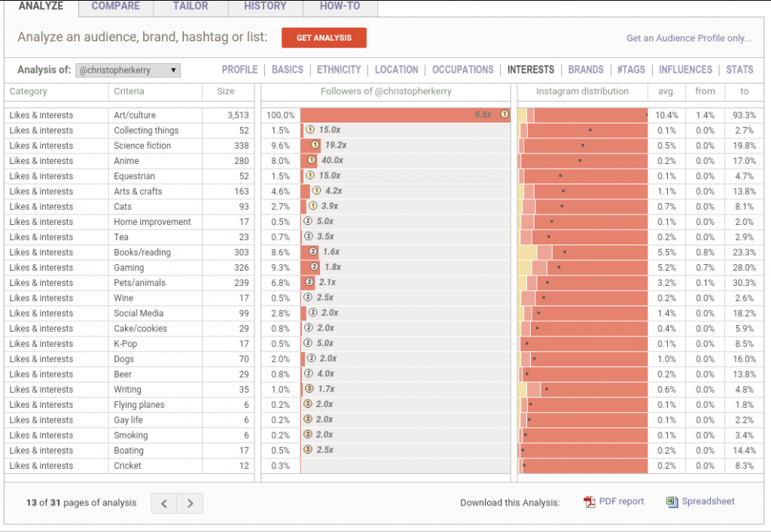Click the GET ANALYSIS button
771x532 pixels.
[x=324, y=38]
